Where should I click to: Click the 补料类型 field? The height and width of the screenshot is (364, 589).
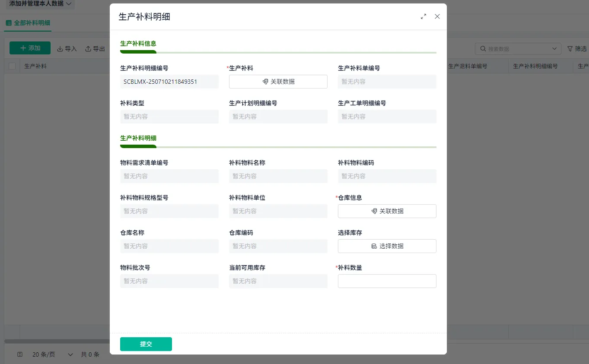click(169, 117)
